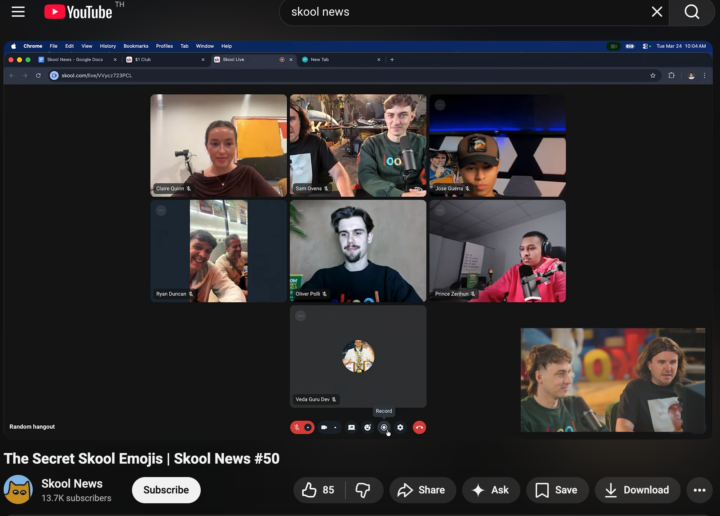Open Chrome three-dot menu

pyautogui.click(x=704, y=76)
